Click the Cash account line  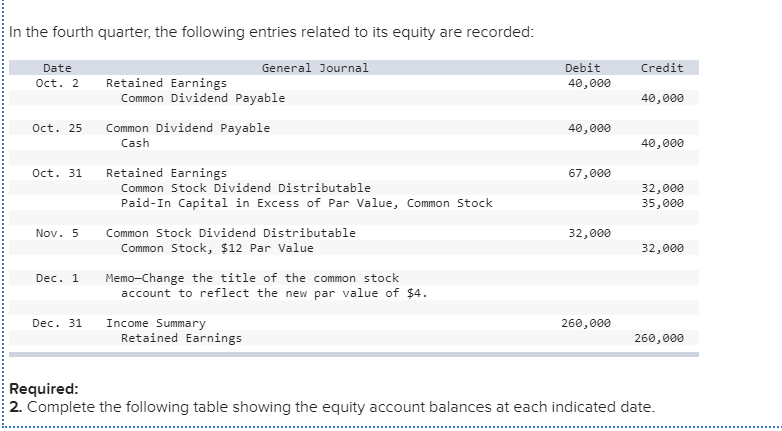[x=135, y=143]
